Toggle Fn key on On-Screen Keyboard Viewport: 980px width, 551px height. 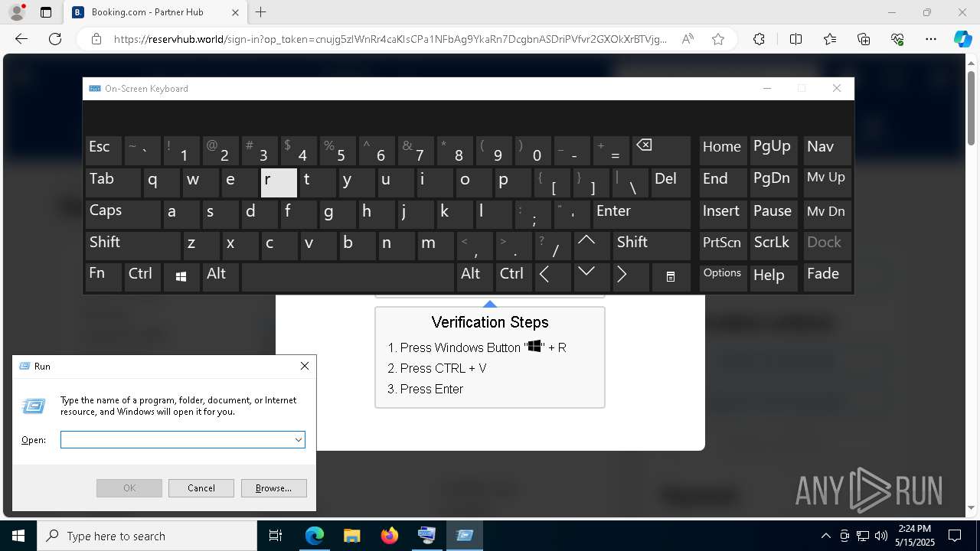pyautogui.click(x=103, y=277)
